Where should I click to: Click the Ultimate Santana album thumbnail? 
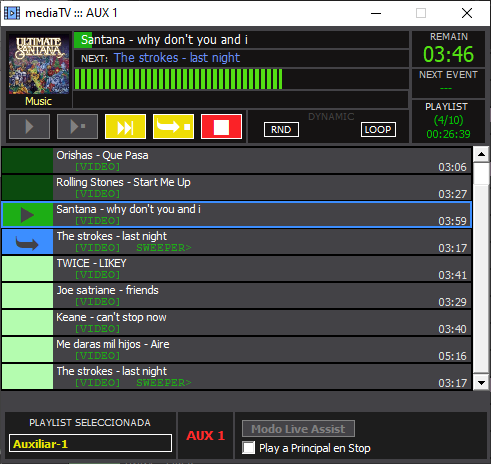[x=39, y=64]
